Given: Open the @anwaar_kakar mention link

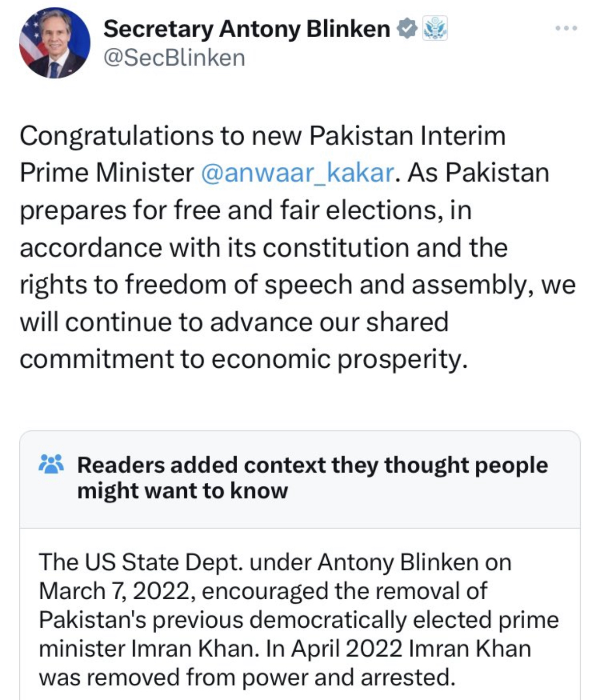Looking at the screenshot, I should pos(297,173).
